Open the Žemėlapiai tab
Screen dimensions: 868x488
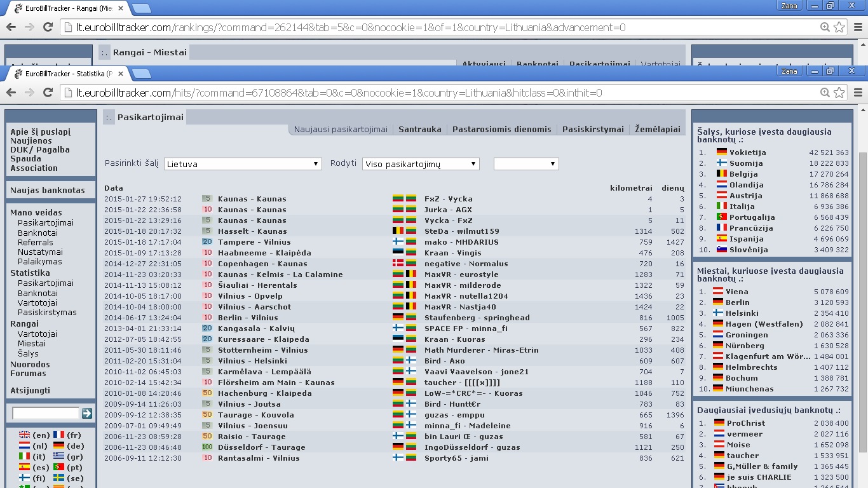click(658, 129)
